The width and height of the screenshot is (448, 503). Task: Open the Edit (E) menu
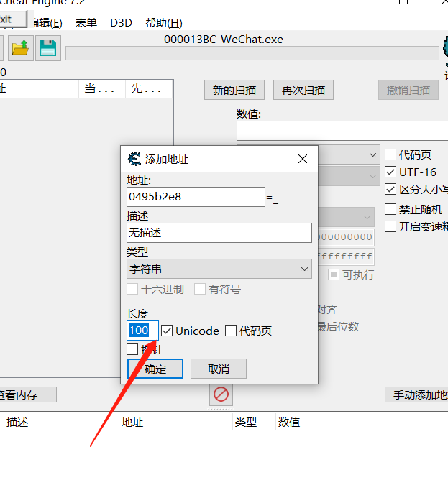(x=47, y=23)
